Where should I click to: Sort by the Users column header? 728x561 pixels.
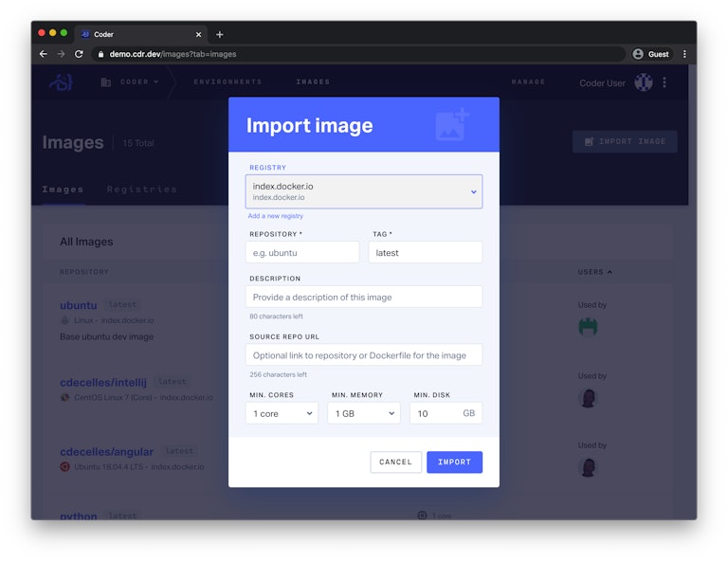pyautogui.click(x=594, y=272)
